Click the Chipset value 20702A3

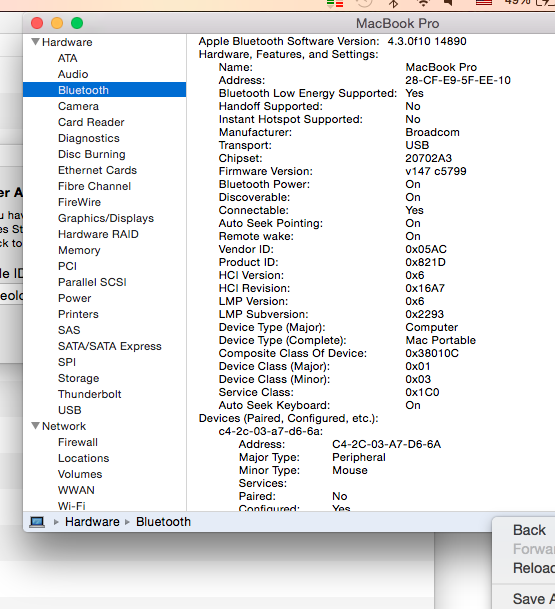[429, 158]
